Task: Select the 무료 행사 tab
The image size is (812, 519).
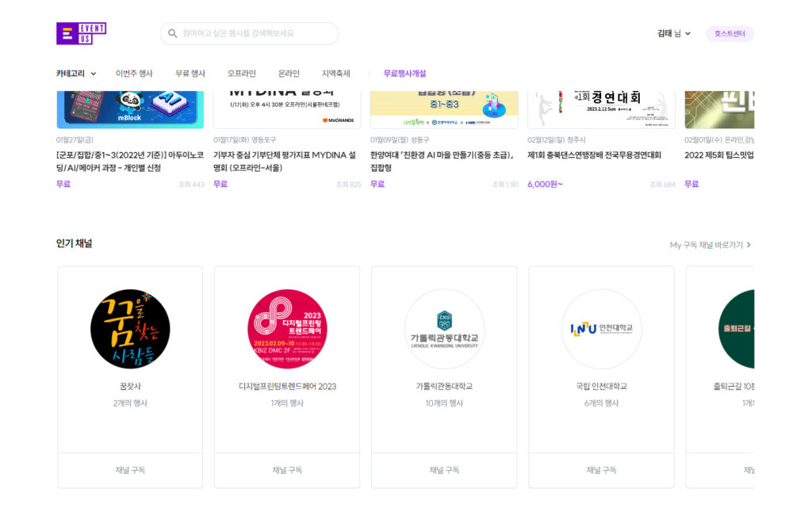Action: tap(190, 74)
